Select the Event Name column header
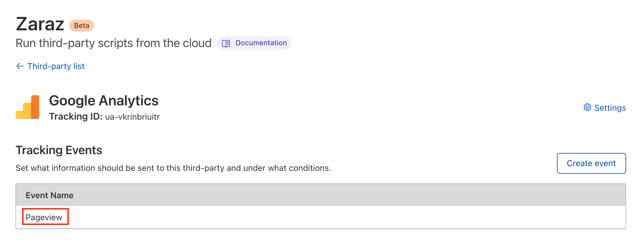The image size is (644, 250). pyautogui.click(x=49, y=195)
